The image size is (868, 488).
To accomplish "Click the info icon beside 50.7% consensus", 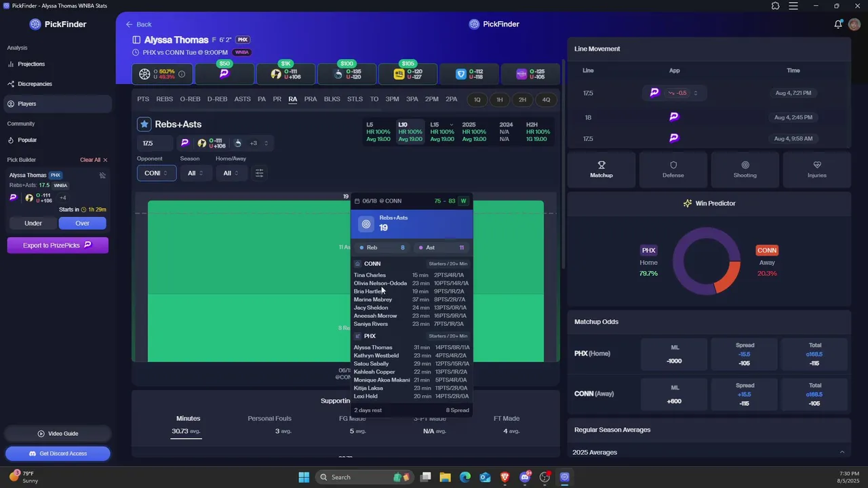I will click(x=182, y=75).
